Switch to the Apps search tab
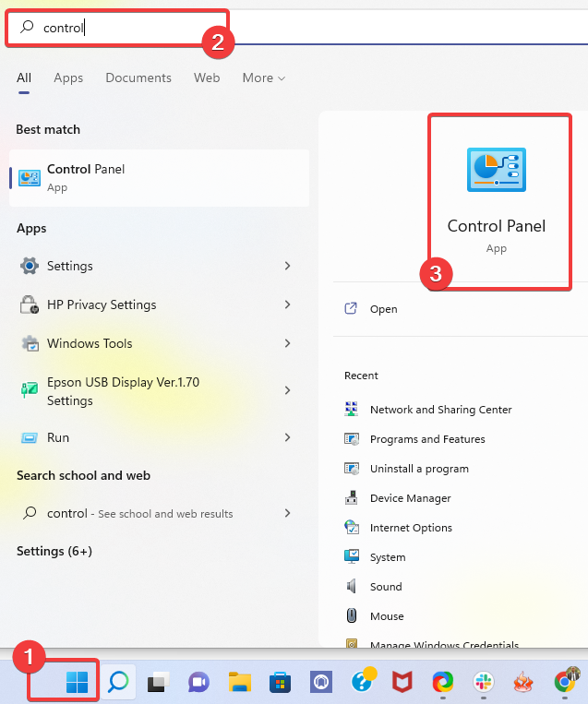The image size is (588, 704). [68, 78]
